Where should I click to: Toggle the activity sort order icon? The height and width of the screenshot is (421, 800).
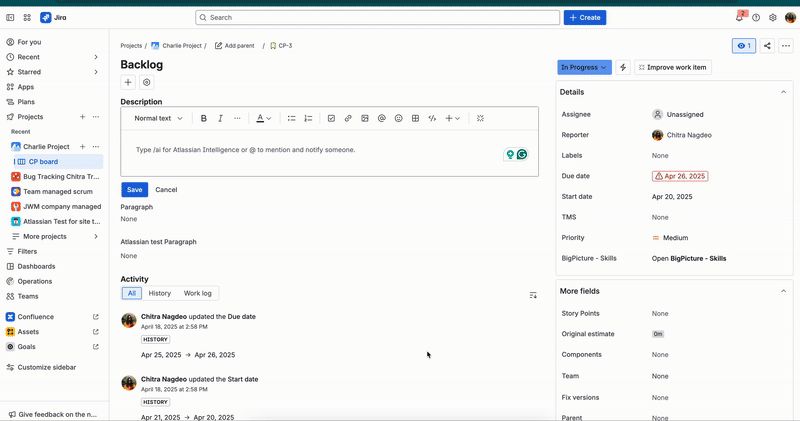[x=533, y=295]
